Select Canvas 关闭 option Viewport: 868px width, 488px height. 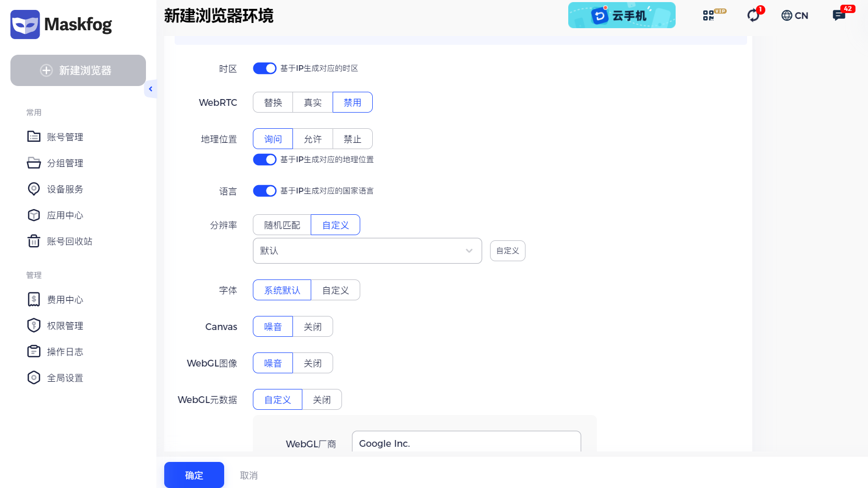313,326
